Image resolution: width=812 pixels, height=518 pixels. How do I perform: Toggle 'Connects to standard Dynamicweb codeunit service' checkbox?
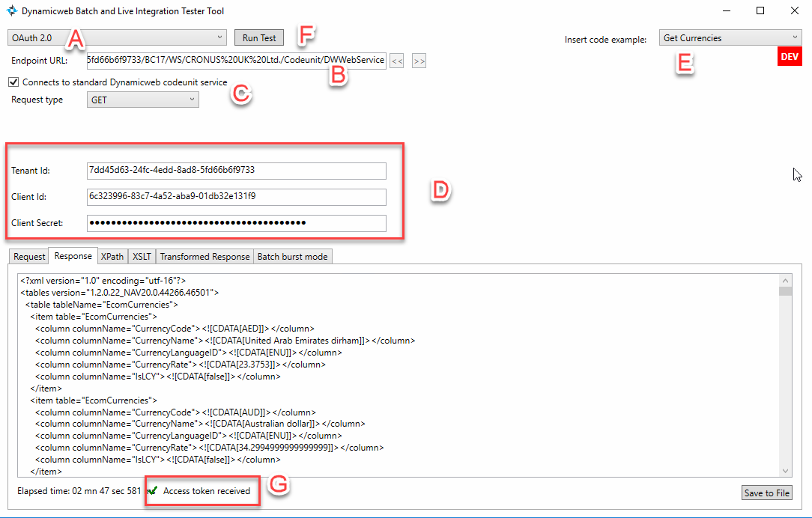pos(13,82)
